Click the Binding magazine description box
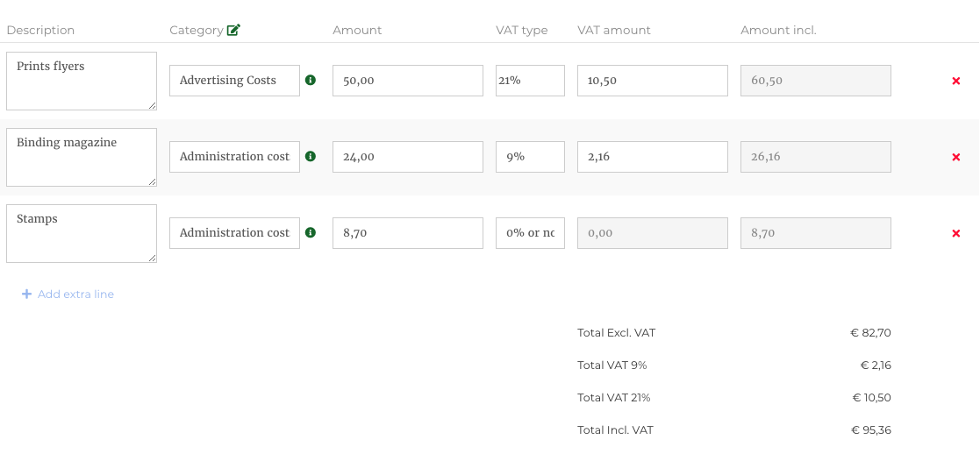 click(x=81, y=157)
